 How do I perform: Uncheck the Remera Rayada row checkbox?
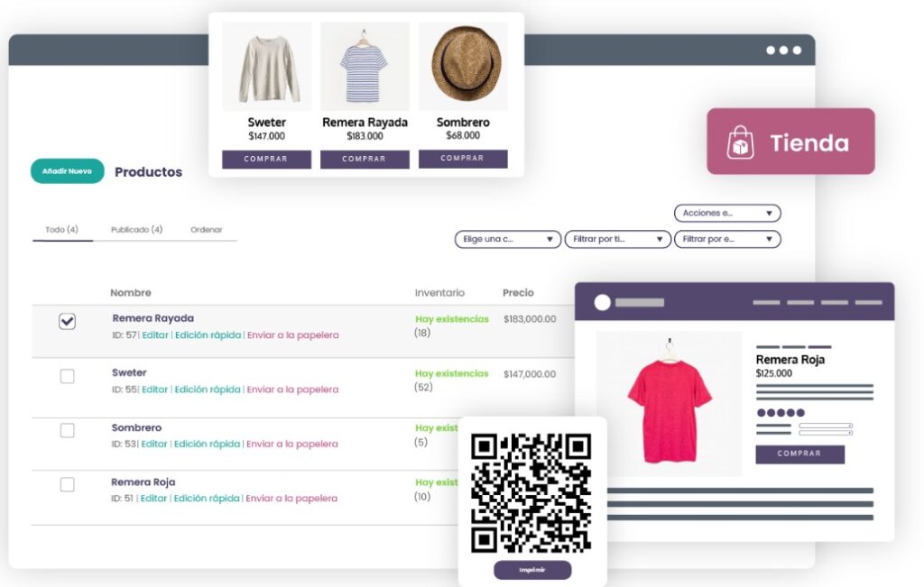[x=67, y=322]
